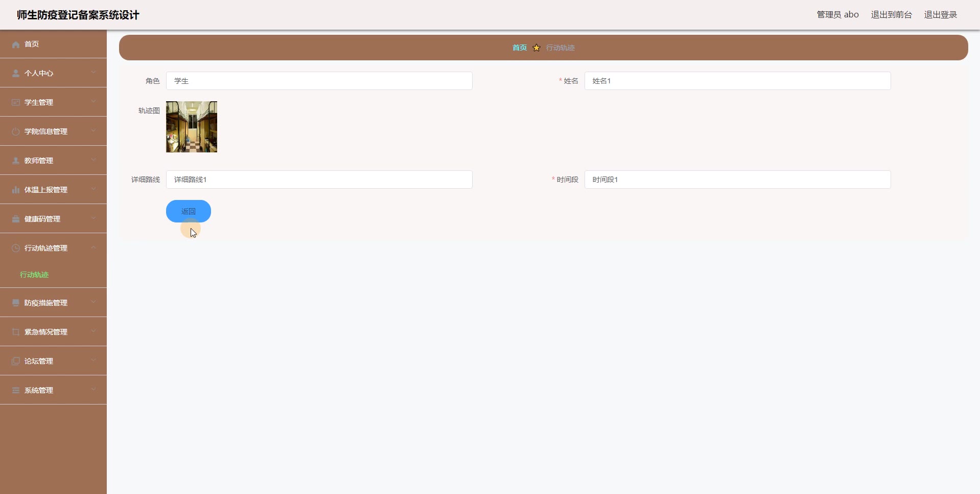This screenshot has width=980, height=494.
Task: Click 退出登录 in the header
Action: click(x=941, y=15)
